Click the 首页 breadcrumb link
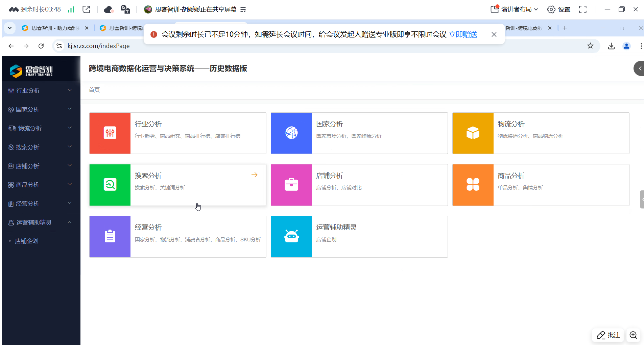Viewport: 644px width, 345px height. [94, 89]
